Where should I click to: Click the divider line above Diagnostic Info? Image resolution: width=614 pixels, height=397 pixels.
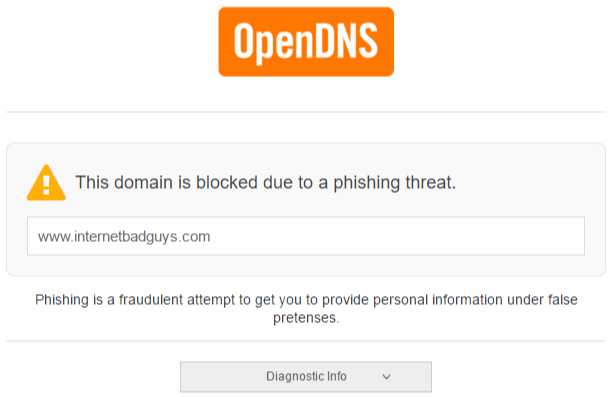[x=306, y=341]
